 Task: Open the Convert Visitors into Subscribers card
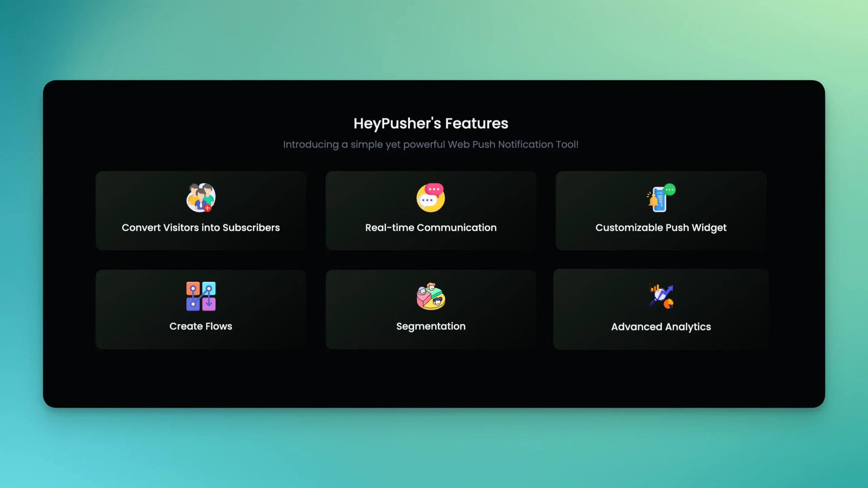coord(201,210)
